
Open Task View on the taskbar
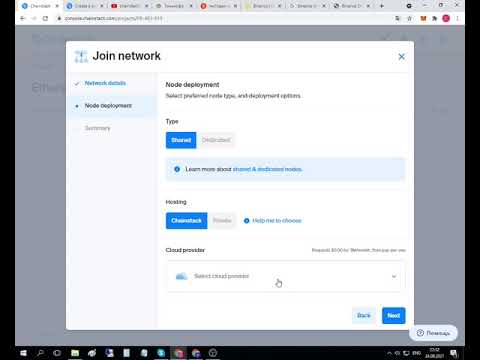coord(57,353)
